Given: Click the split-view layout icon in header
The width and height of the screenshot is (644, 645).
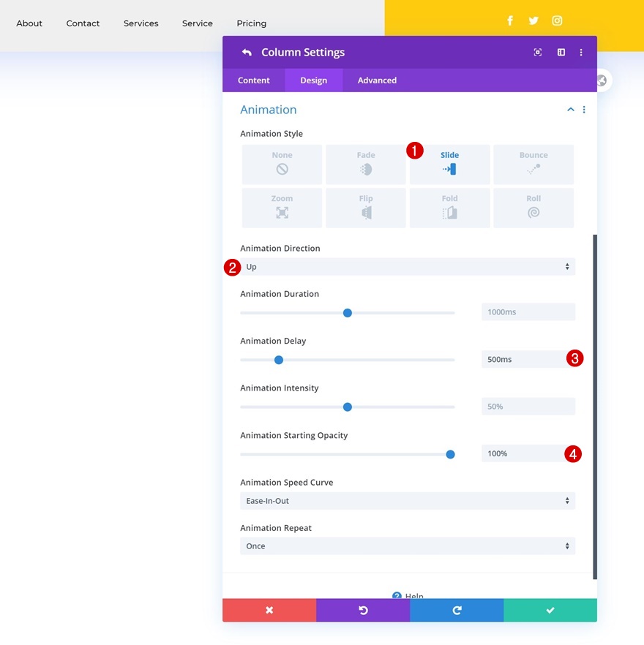Looking at the screenshot, I should click(x=561, y=52).
